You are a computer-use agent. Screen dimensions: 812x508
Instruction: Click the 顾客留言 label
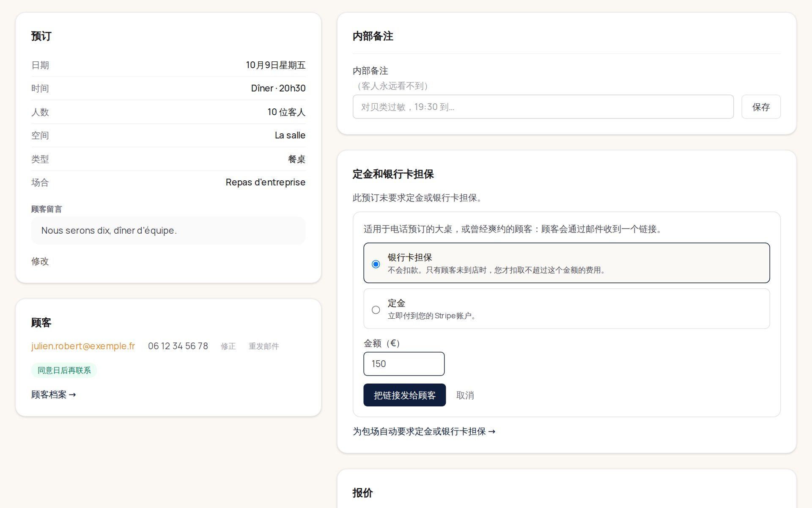click(x=47, y=209)
